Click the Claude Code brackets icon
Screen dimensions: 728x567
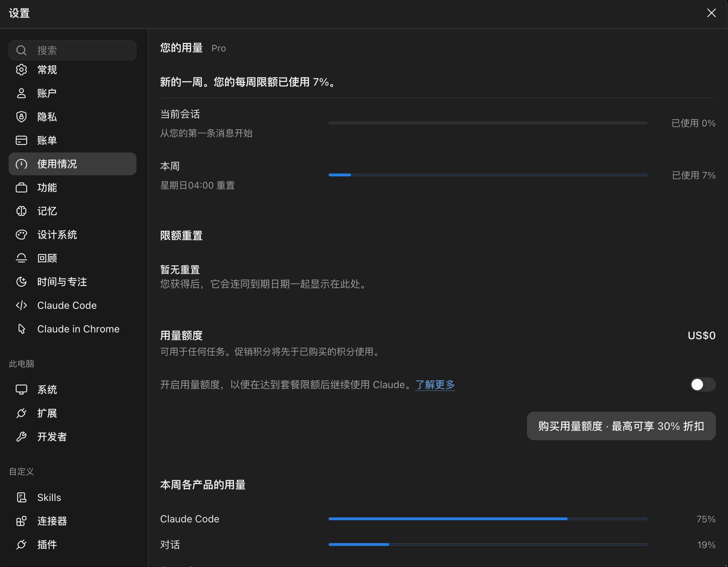click(x=21, y=305)
